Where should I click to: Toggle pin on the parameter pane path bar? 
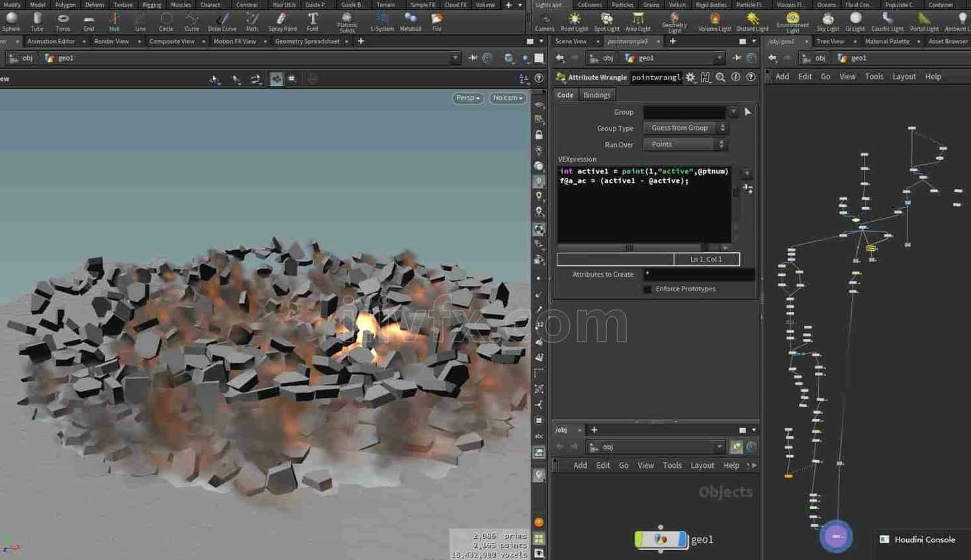[x=737, y=58]
